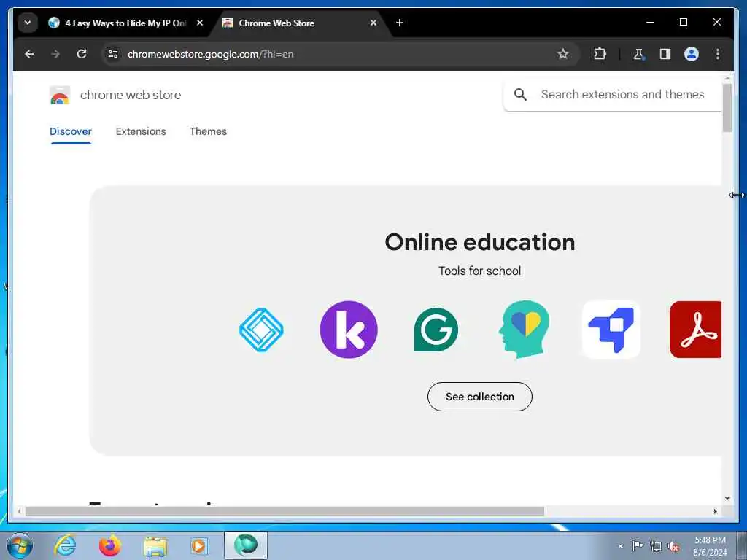Minimize the browser window
747x560 pixels.
650,22
